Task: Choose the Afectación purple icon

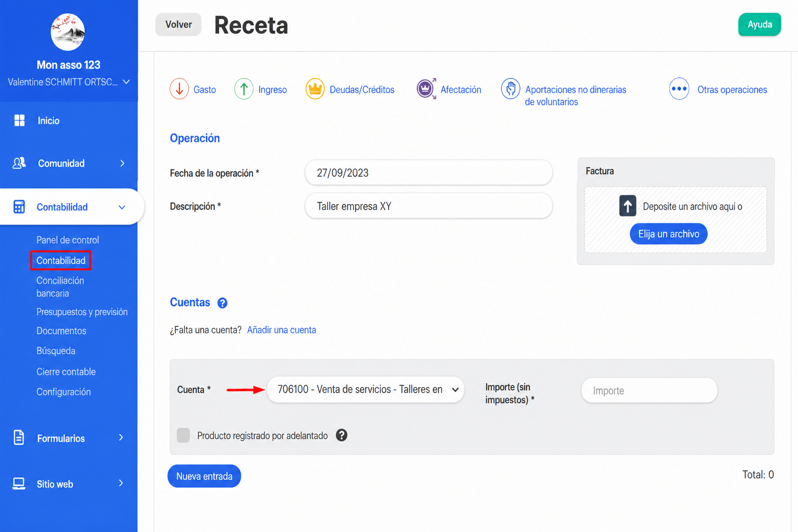Action: tap(426, 89)
